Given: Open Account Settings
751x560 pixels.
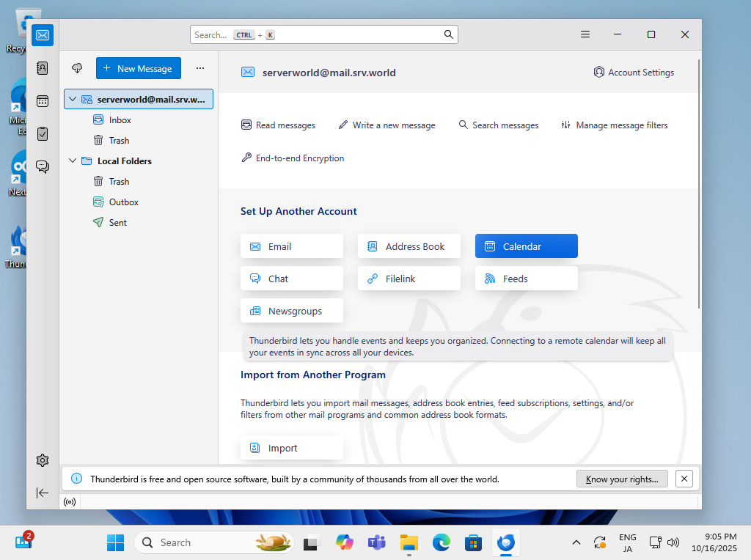Looking at the screenshot, I should (x=634, y=72).
